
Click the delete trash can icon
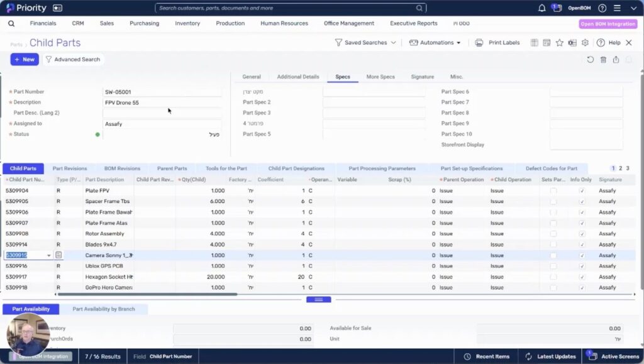[x=603, y=60]
